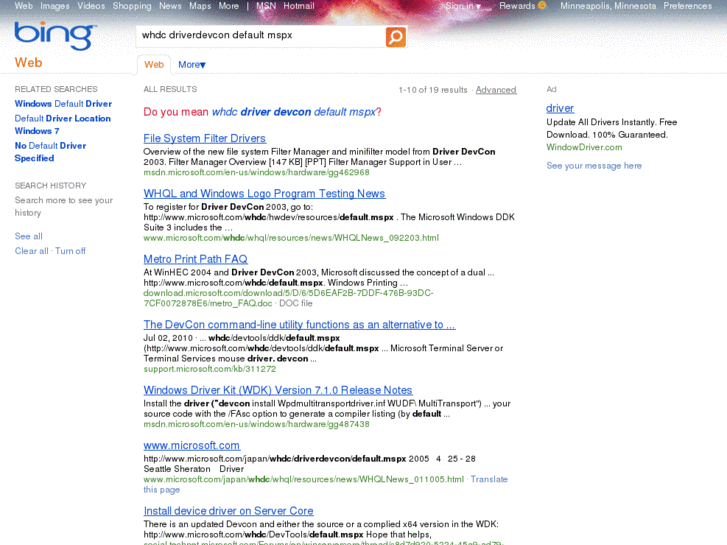Open www.microsoft.com result title
This screenshot has width=727, height=545.
(191, 445)
